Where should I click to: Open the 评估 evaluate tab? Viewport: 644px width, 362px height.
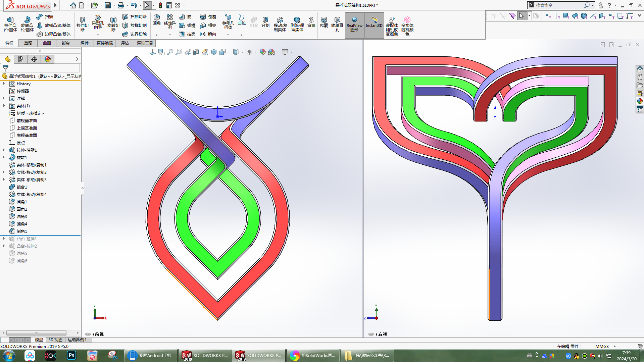tap(125, 43)
